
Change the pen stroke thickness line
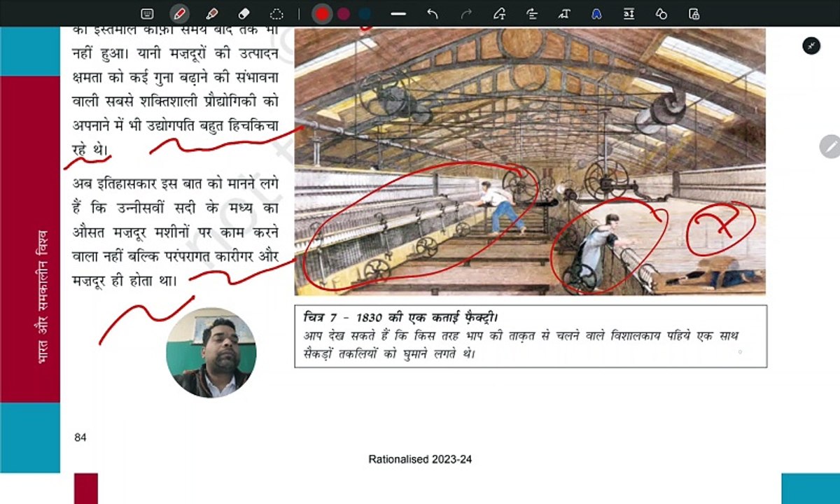[398, 13]
